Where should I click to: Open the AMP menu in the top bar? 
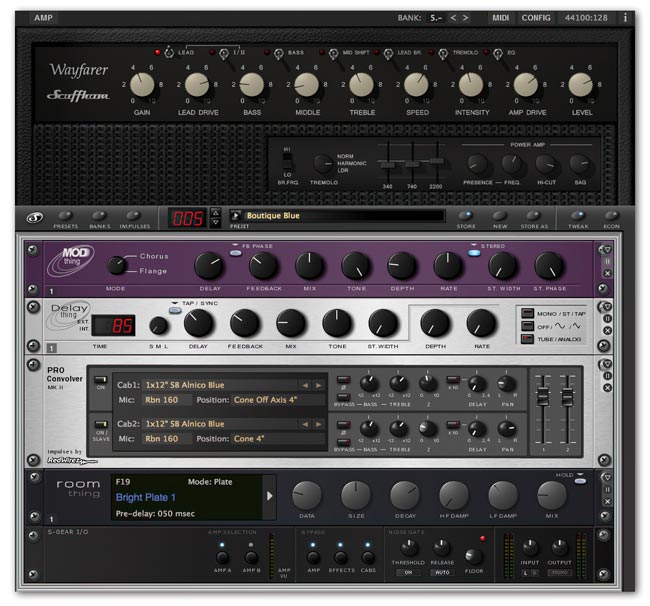pyautogui.click(x=43, y=18)
